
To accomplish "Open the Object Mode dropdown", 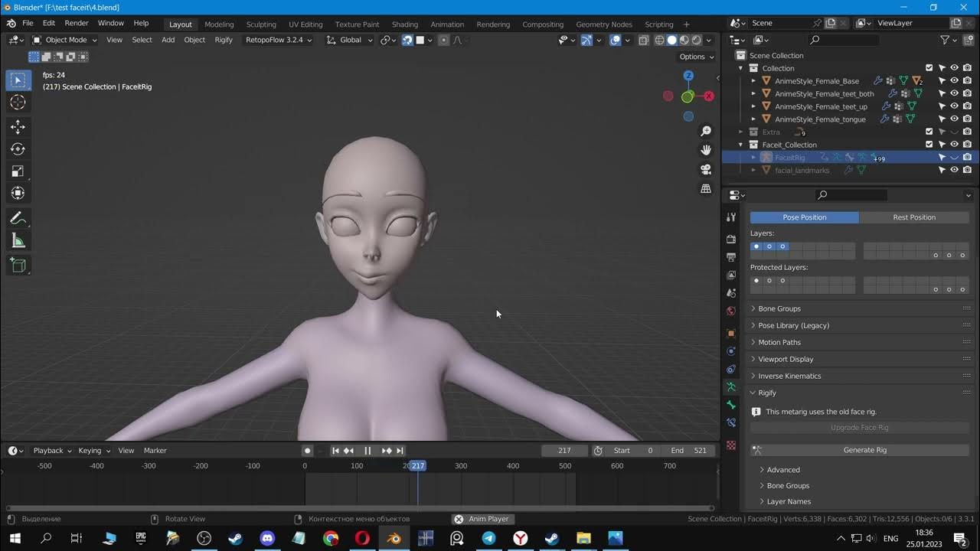I will point(66,40).
